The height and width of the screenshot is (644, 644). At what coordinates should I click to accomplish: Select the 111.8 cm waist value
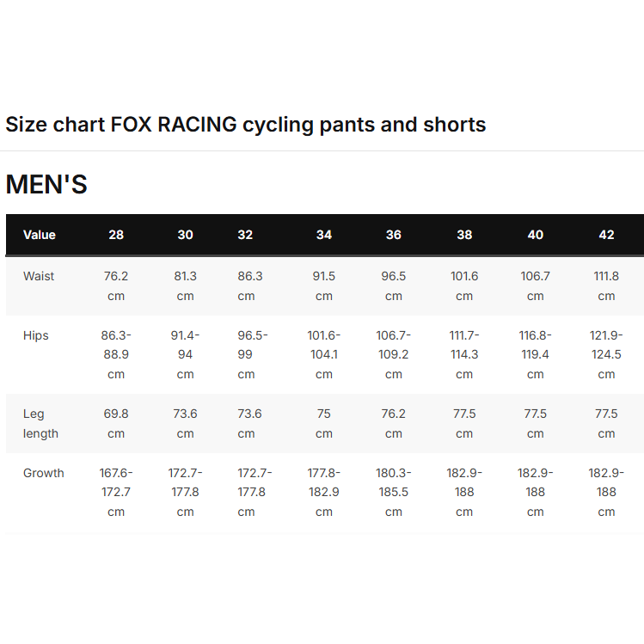(x=606, y=285)
